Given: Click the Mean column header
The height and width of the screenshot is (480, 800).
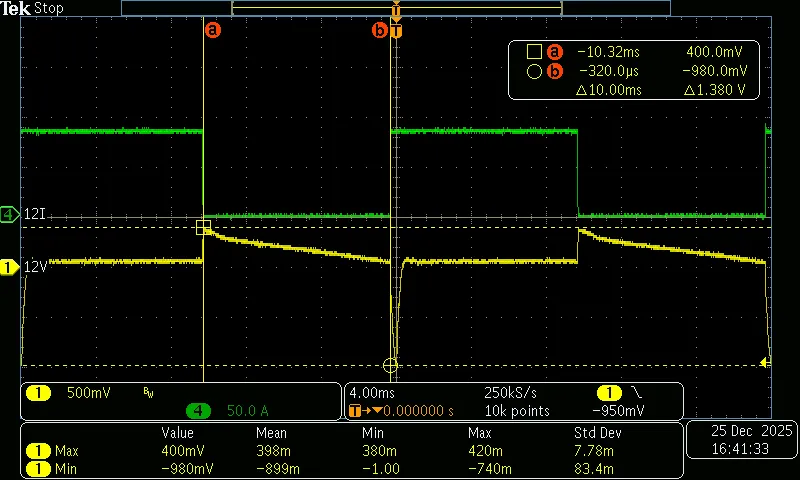Looking at the screenshot, I should pyautogui.click(x=271, y=433).
